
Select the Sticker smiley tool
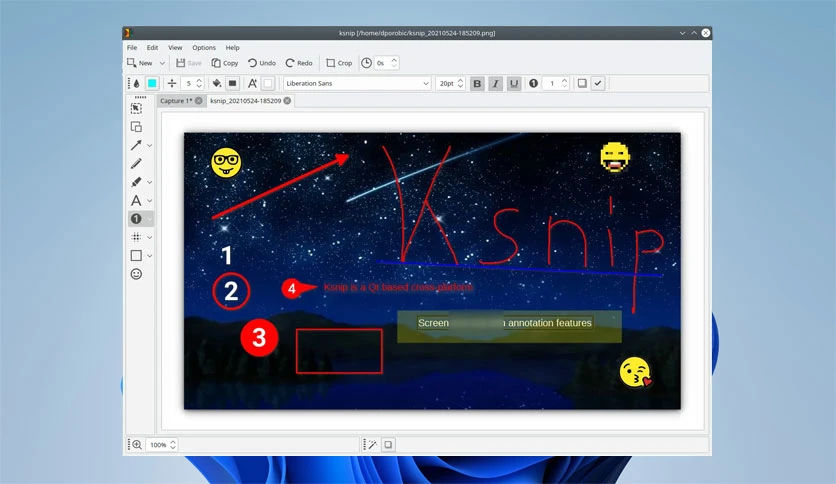(136, 274)
